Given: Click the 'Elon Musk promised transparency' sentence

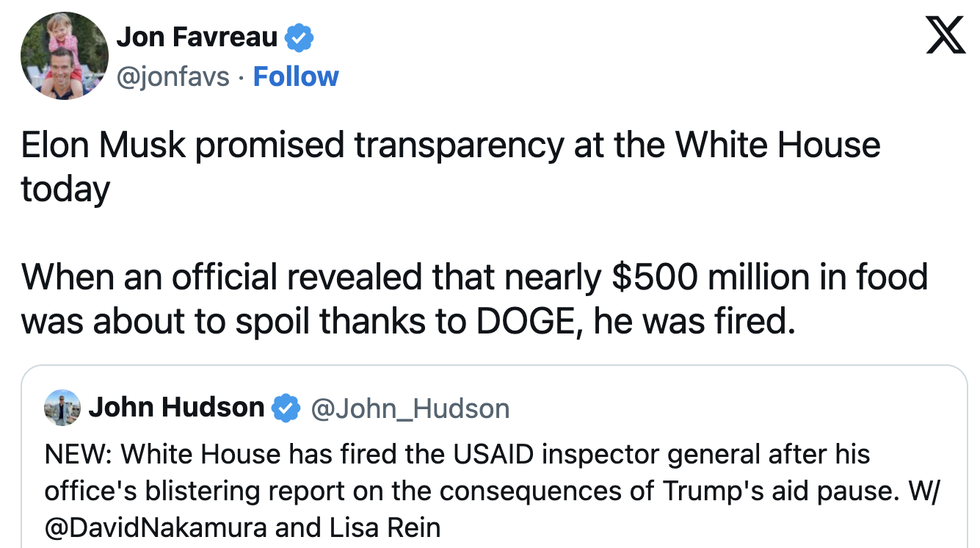Looking at the screenshot, I should tap(450, 145).
